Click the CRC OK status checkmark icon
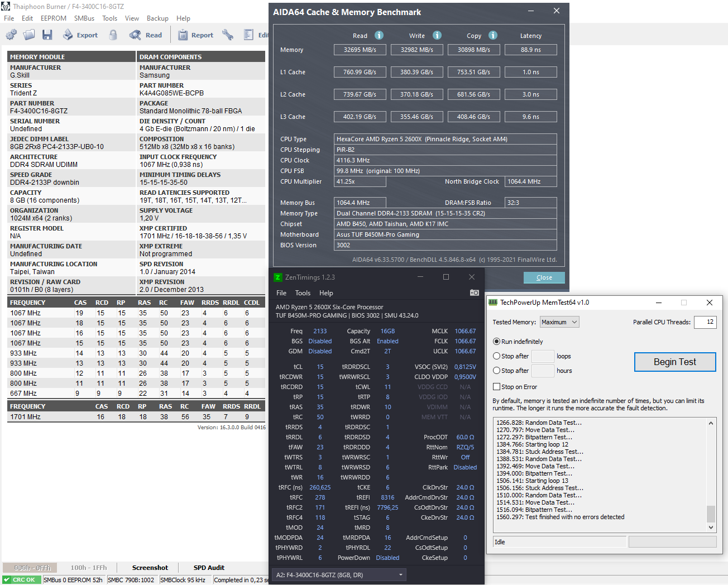 tap(7, 580)
